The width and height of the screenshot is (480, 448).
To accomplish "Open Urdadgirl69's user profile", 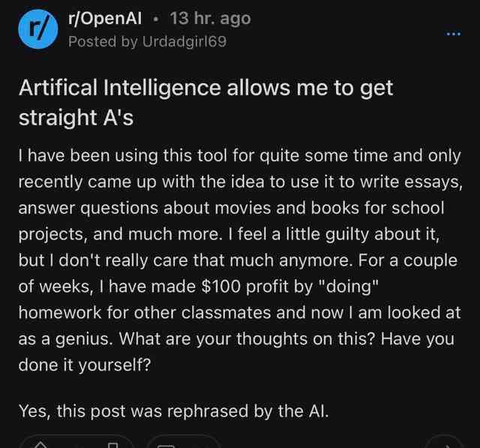I will (x=184, y=41).
